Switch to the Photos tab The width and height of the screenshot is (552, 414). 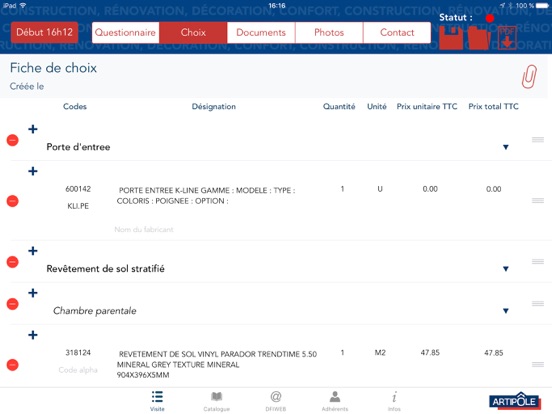coord(329,33)
